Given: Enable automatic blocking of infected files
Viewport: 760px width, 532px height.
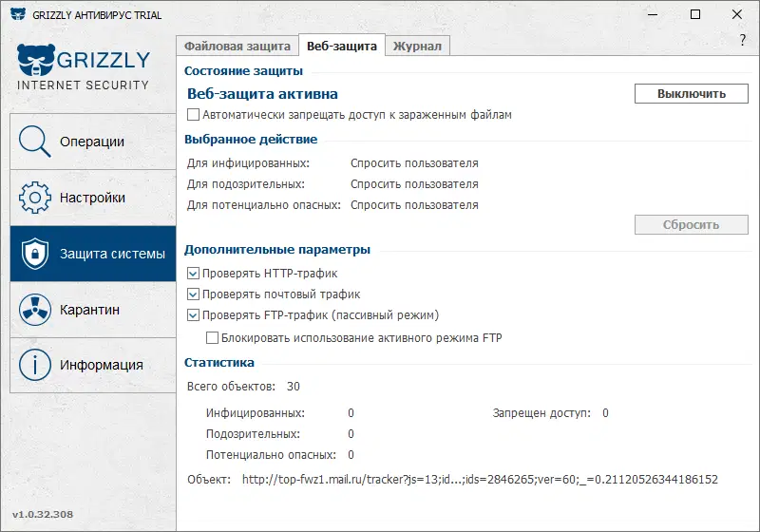Looking at the screenshot, I should point(194,115).
